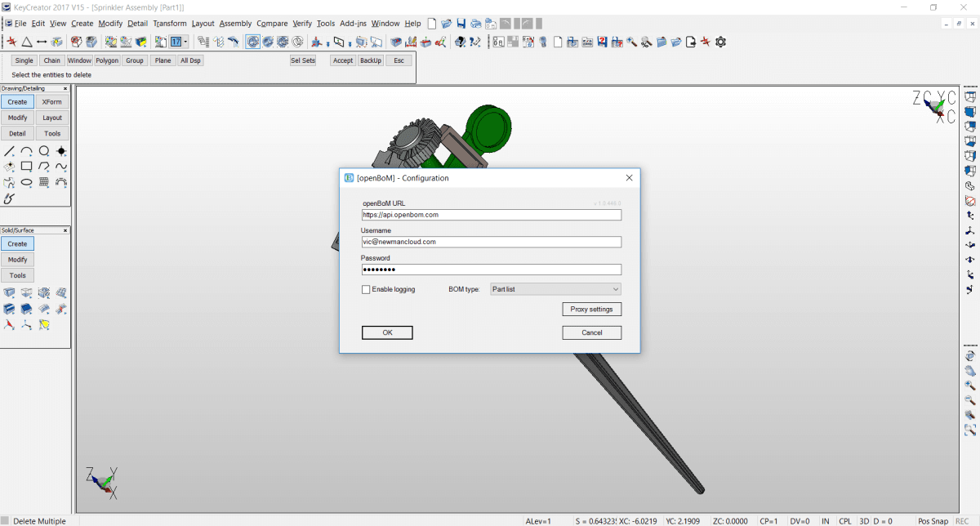The width and height of the screenshot is (980, 526).
Task: Click the Accept button
Action: pos(343,60)
